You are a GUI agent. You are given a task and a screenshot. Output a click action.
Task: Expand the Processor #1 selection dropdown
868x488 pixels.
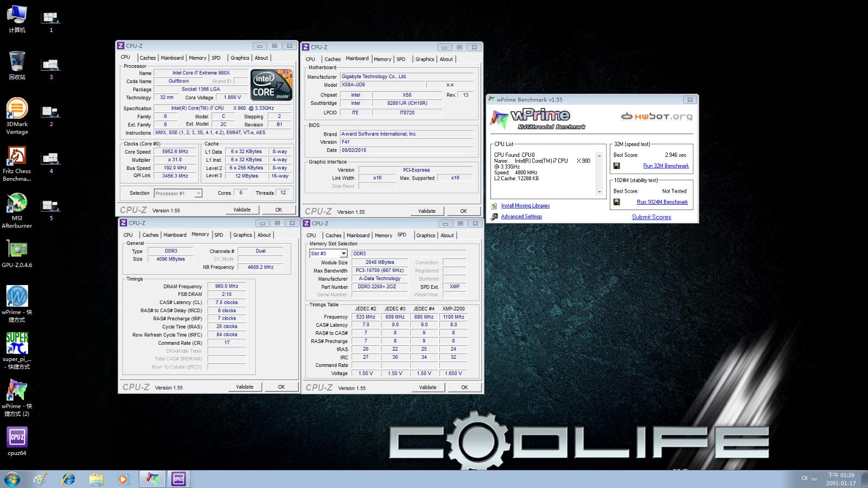pyautogui.click(x=199, y=193)
